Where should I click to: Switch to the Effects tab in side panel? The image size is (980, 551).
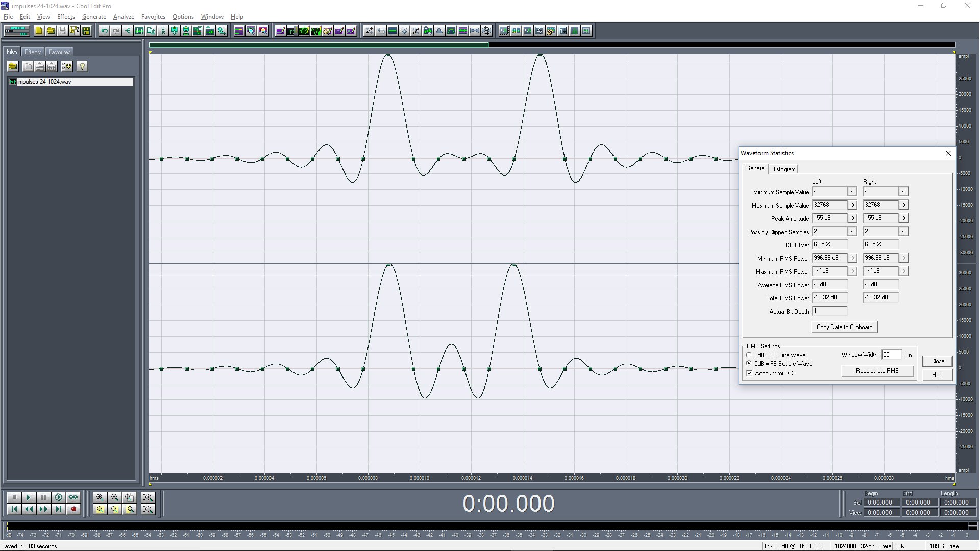coord(33,52)
